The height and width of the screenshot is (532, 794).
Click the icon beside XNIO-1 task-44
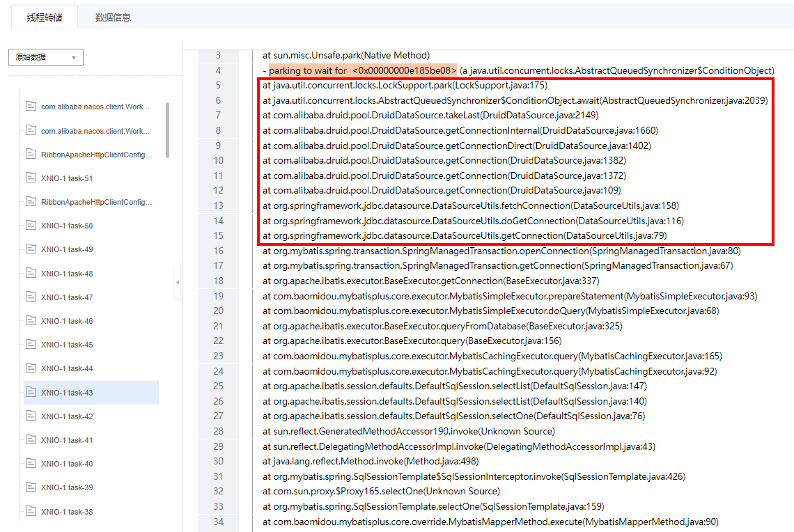(31, 368)
